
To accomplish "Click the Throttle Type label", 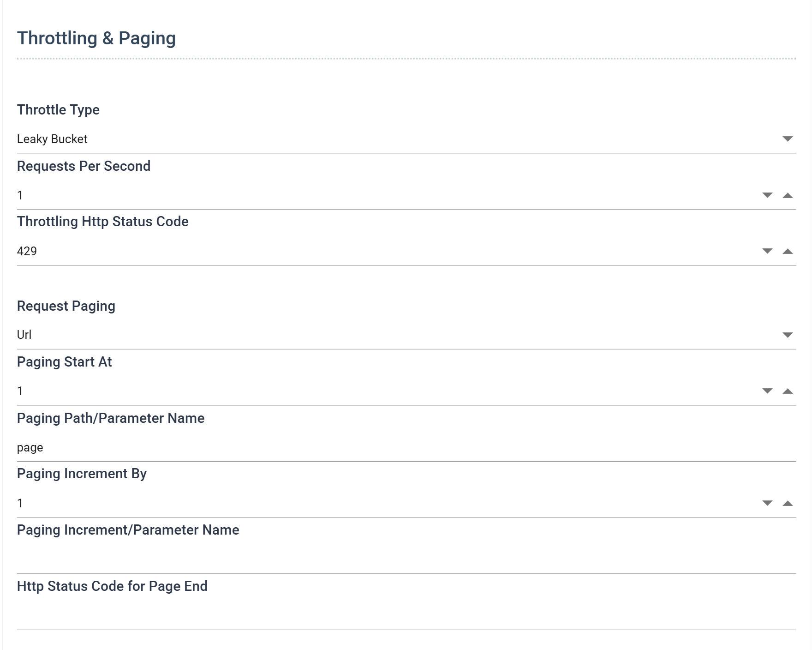I will [58, 110].
